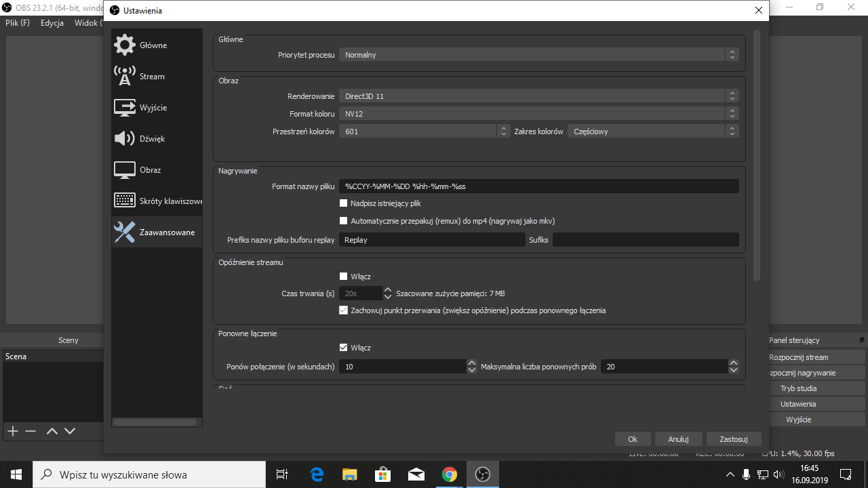The height and width of the screenshot is (488, 868).
Task: Open the Priorytet procesu dropdown
Action: 539,55
